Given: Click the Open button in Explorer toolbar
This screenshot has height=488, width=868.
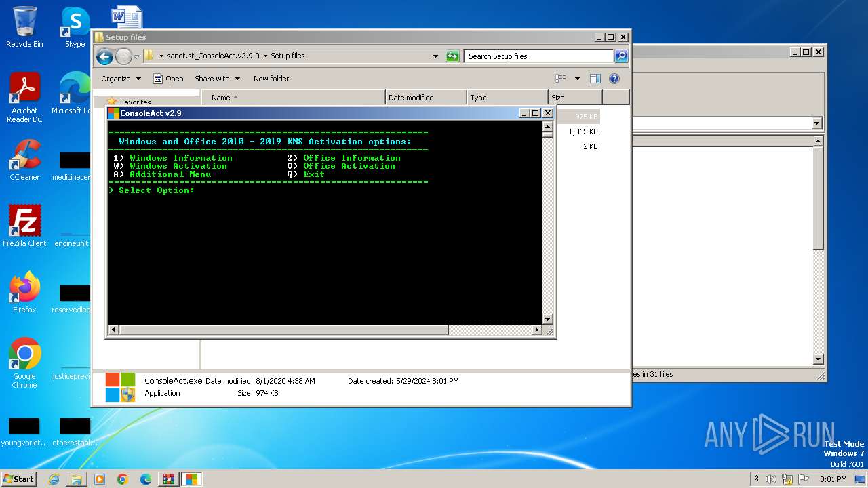Looking at the screenshot, I should [x=168, y=79].
